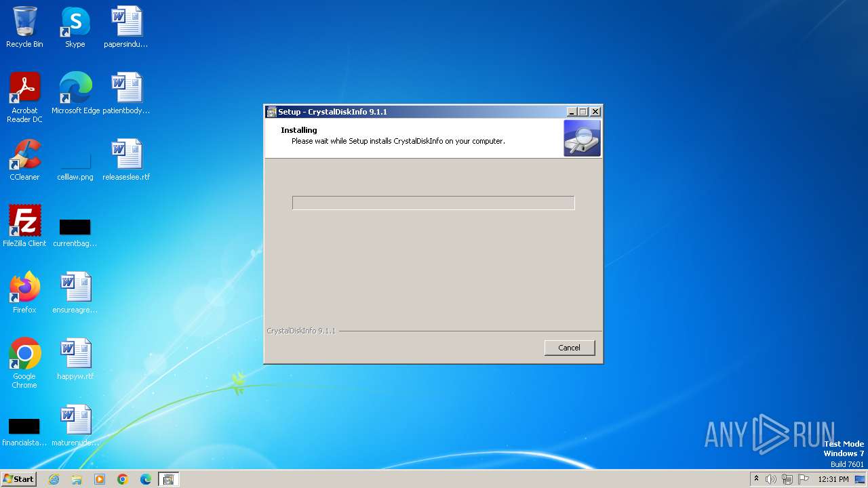Screen dimensions: 868x488
Task: Open Windows Media Player taskbar icon
Action: coord(100,479)
